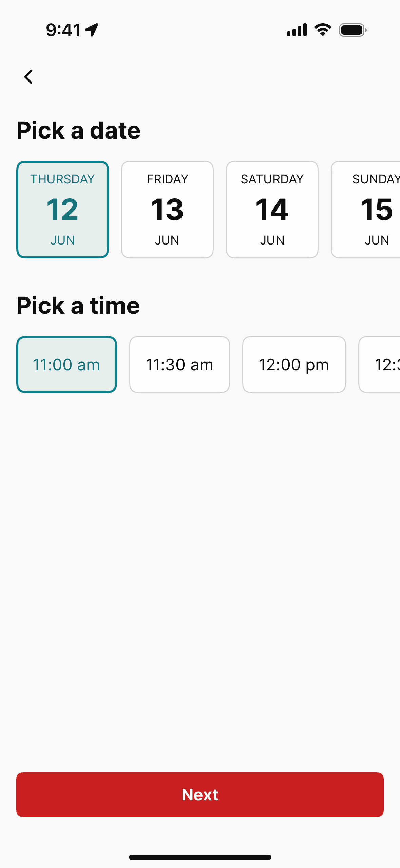Select Thursday 12 Jun date card
The width and height of the screenshot is (400, 868).
(63, 210)
